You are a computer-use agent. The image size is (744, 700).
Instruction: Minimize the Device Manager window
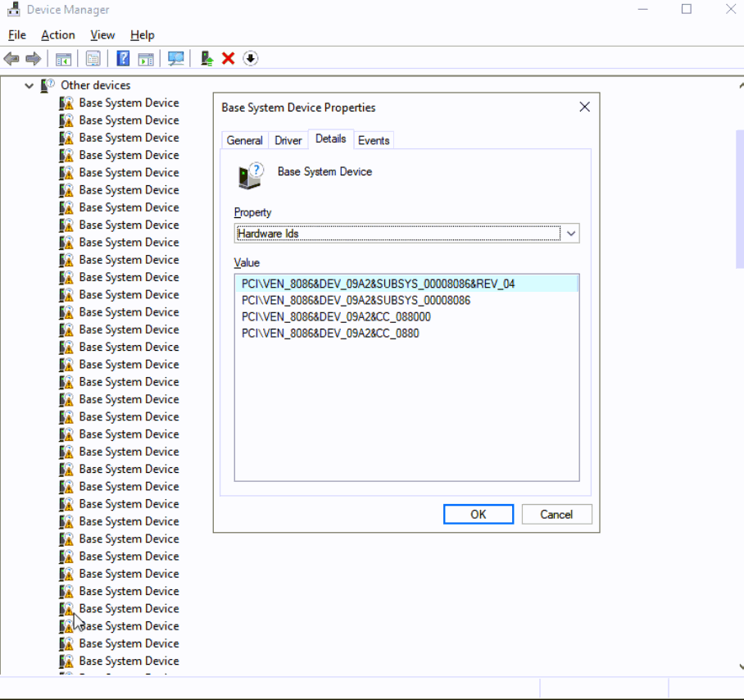tap(643, 9)
